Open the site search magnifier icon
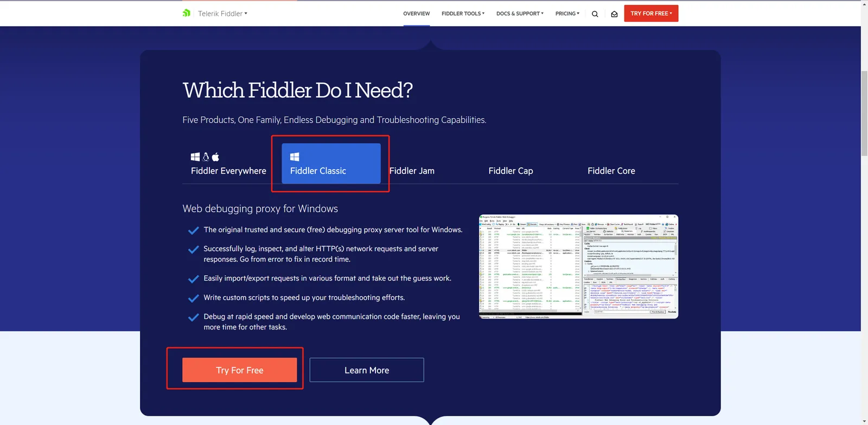This screenshot has height=425, width=868. click(595, 14)
